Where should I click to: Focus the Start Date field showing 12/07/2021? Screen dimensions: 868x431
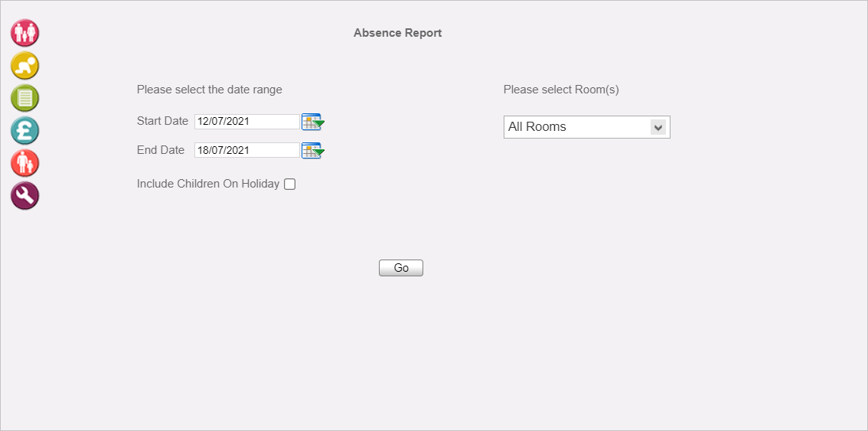(247, 121)
